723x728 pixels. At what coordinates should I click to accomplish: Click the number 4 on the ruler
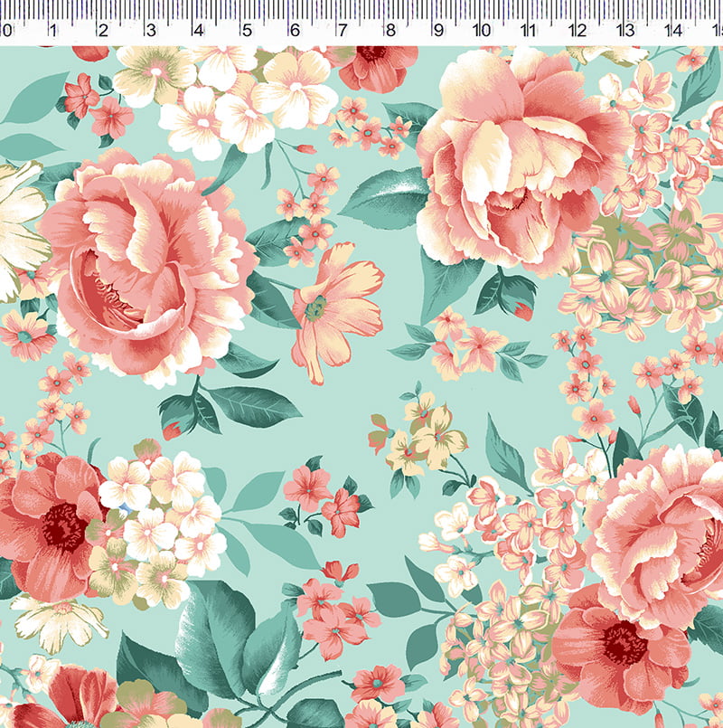pos(199,31)
